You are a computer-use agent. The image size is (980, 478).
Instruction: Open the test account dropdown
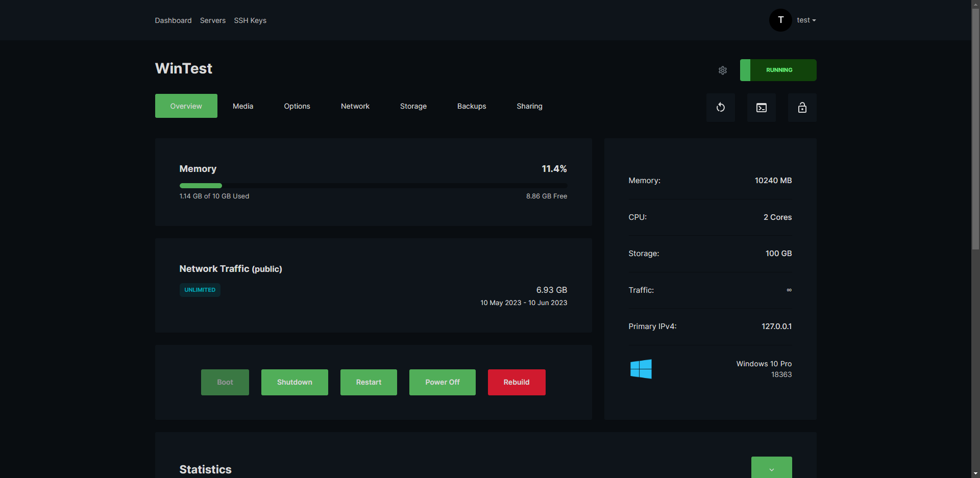point(806,20)
